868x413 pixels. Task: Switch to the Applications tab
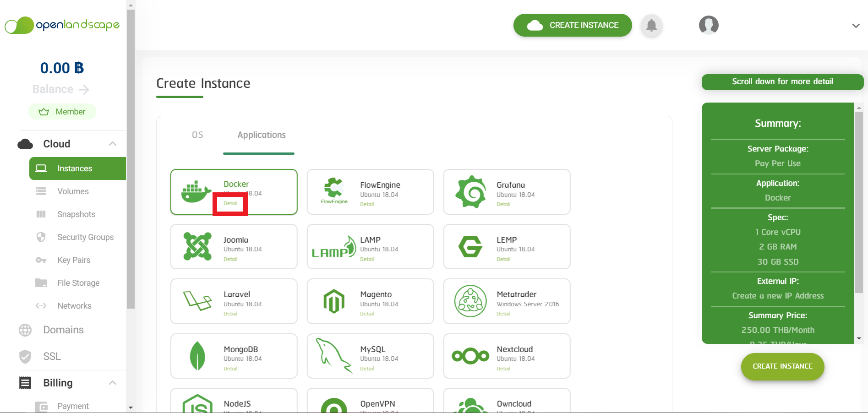pos(261,135)
